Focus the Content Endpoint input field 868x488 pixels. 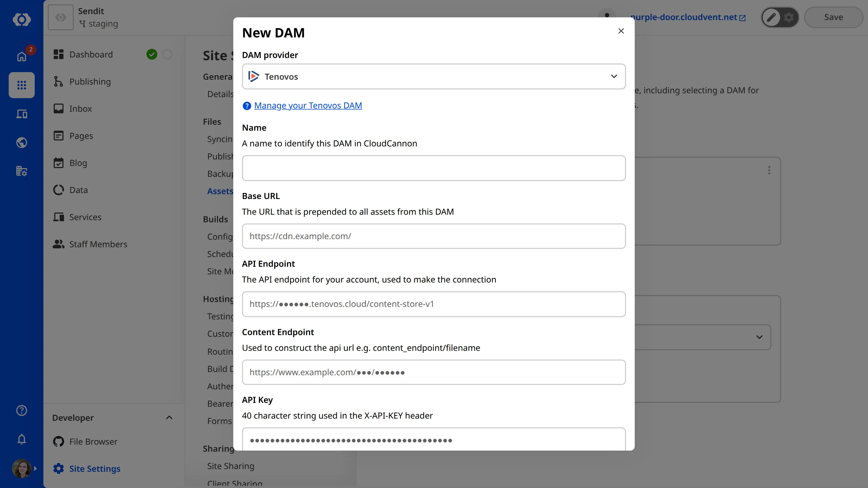[x=434, y=372]
